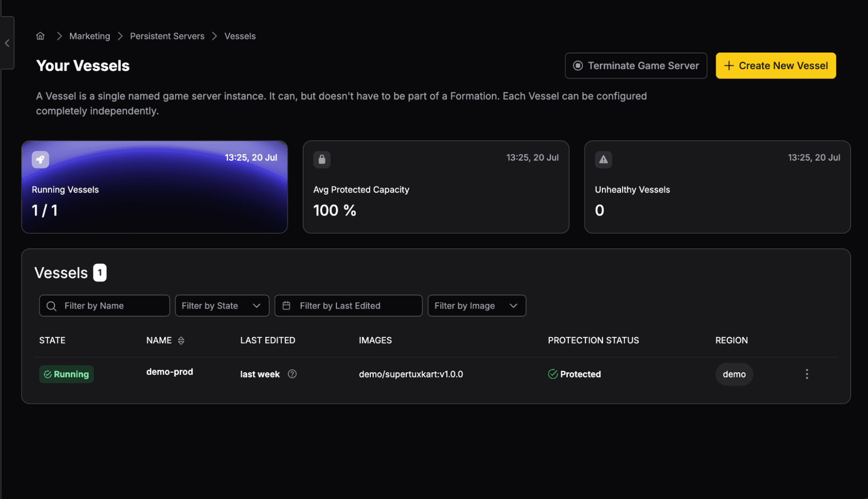Viewport: 868px width, 499px height.
Task: Open the three-dot menu for demo-prod
Action: coord(807,374)
